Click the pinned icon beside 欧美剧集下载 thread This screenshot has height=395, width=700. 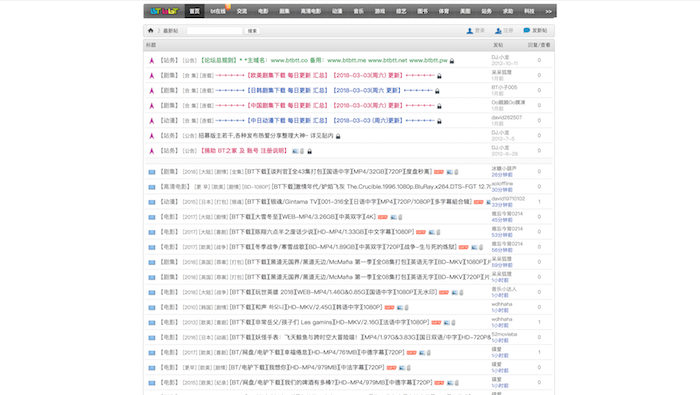[152, 76]
